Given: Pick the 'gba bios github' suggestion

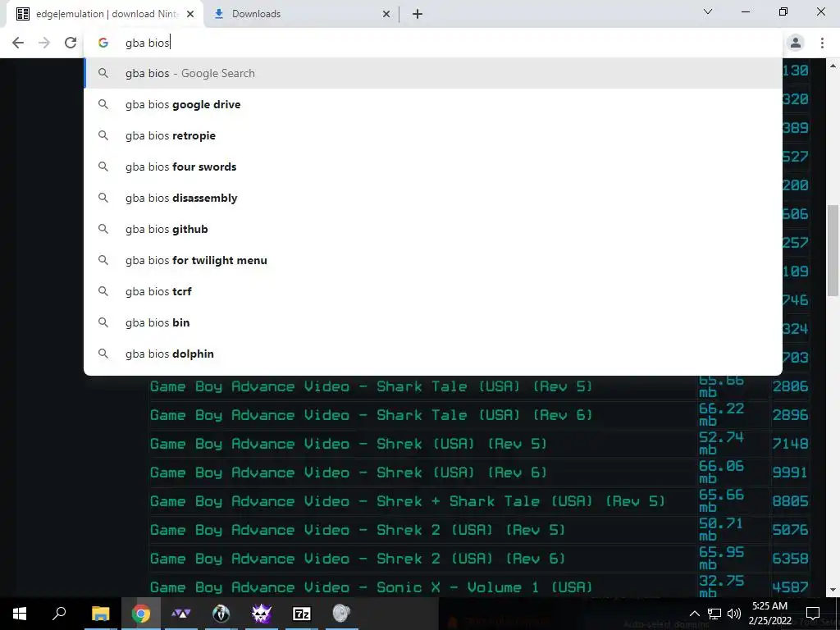Looking at the screenshot, I should 433,229.
